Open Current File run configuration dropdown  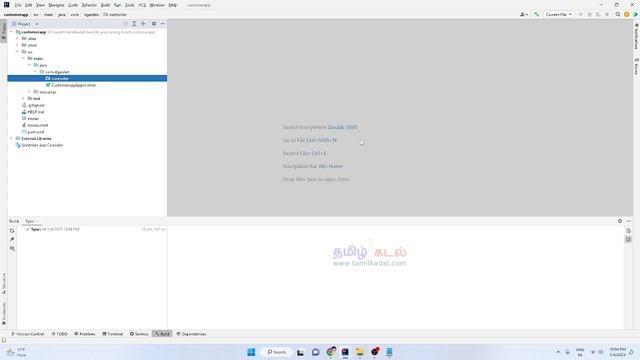558,14
